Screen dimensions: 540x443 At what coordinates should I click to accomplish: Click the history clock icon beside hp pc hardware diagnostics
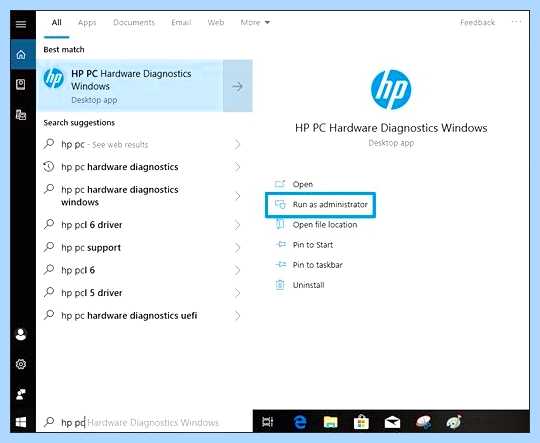point(49,167)
